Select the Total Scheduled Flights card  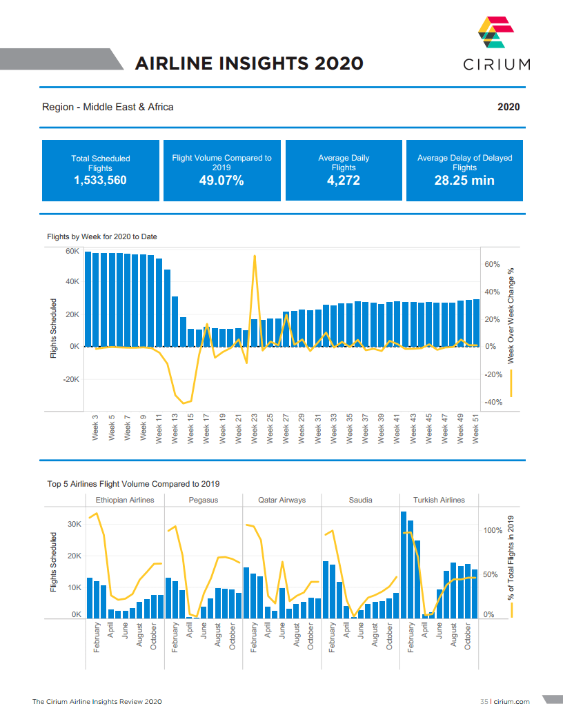coord(101,170)
